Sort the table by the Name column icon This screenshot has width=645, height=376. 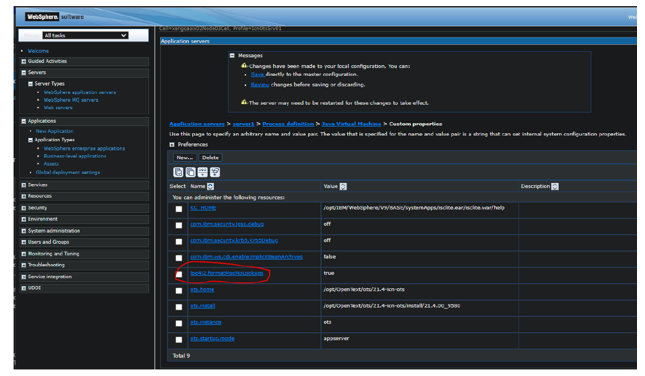tap(210, 186)
